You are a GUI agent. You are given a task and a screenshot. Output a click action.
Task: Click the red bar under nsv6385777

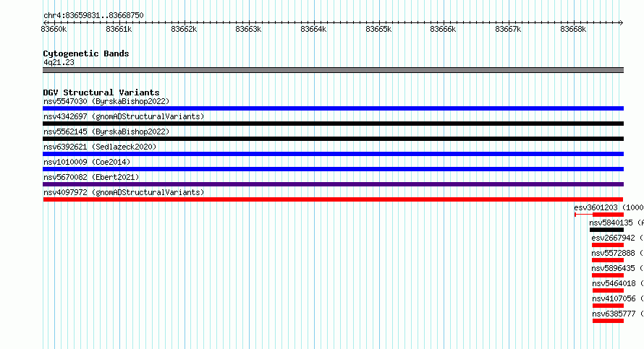(x=609, y=321)
